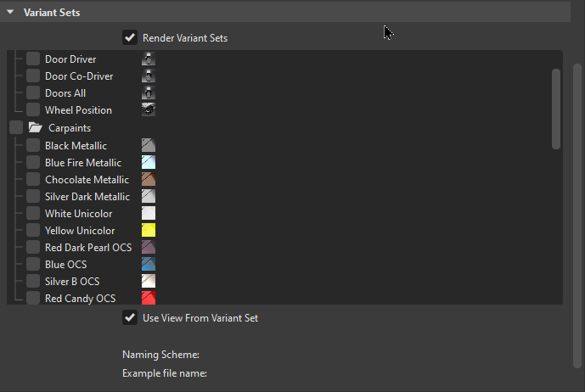This screenshot has width=585, height=392.
Task: Select the White Unicolor variant label
Action: coord(80,214)
